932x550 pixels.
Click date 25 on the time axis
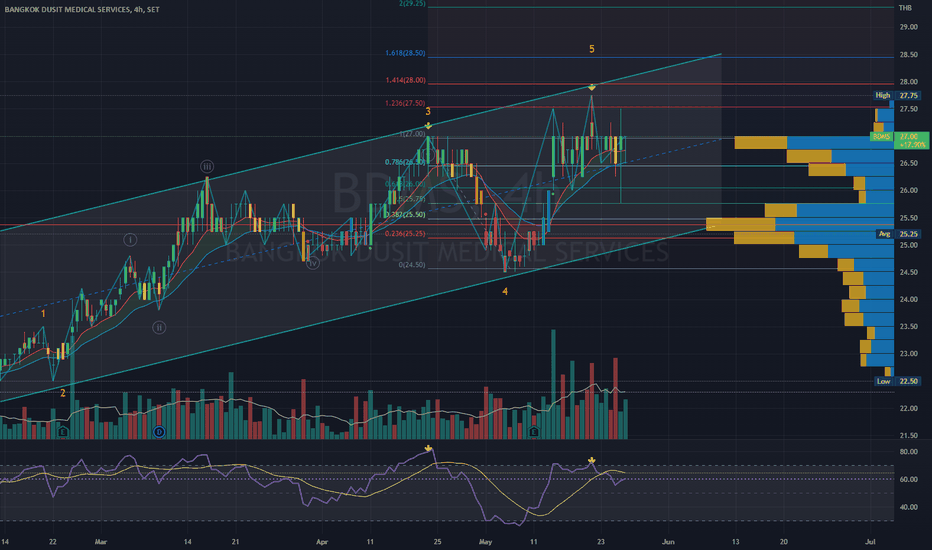(x=437, y=542)
